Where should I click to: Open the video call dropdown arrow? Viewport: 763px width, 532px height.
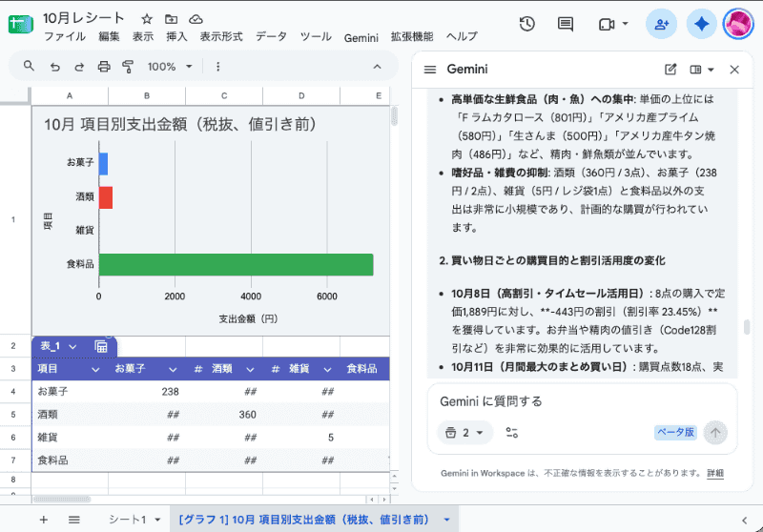tap(626, 23)
